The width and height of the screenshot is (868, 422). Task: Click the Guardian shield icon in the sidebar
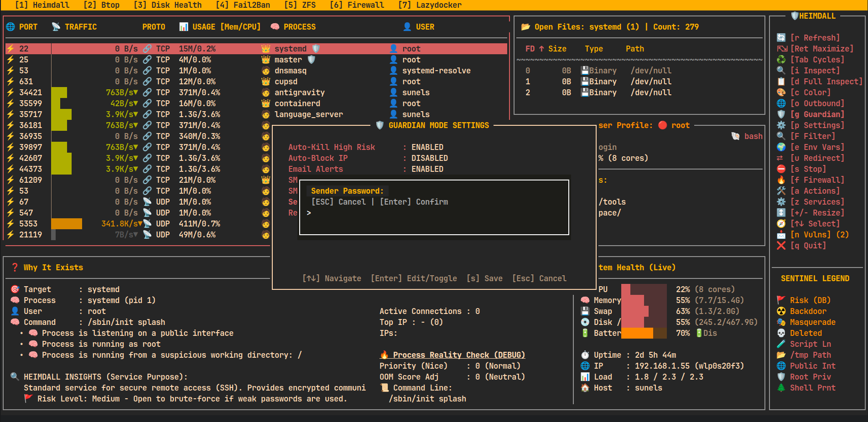781,114
